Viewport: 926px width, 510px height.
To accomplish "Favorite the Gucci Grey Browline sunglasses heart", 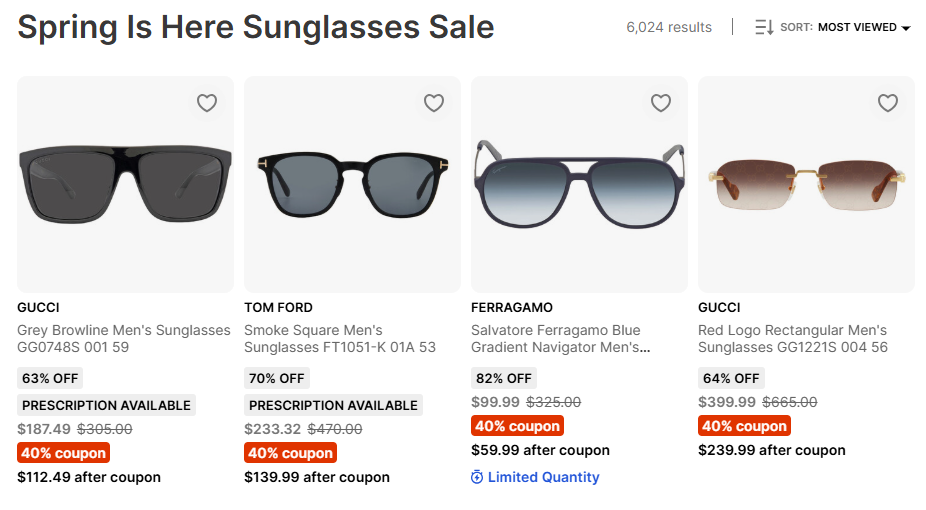I will (207, 103).
